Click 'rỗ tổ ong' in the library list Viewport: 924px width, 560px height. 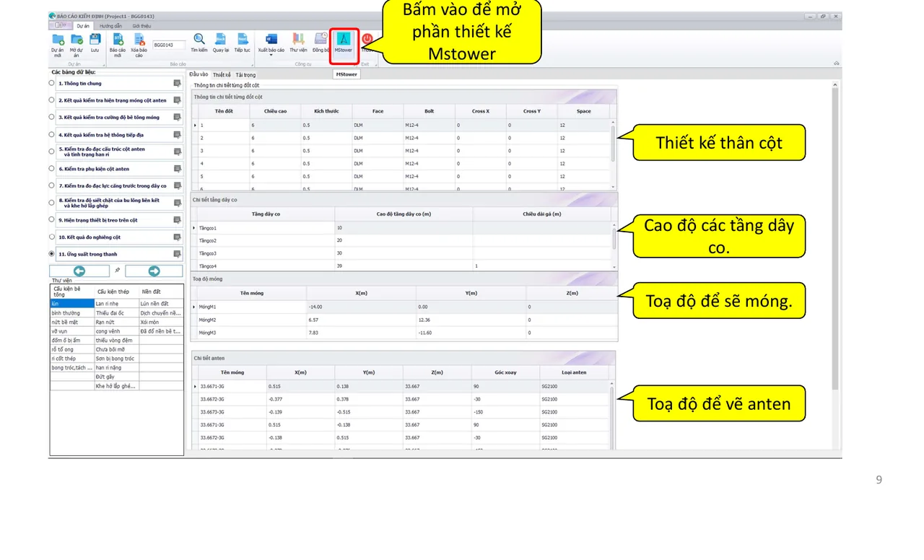pyautogui.click(x=72, y=349)
